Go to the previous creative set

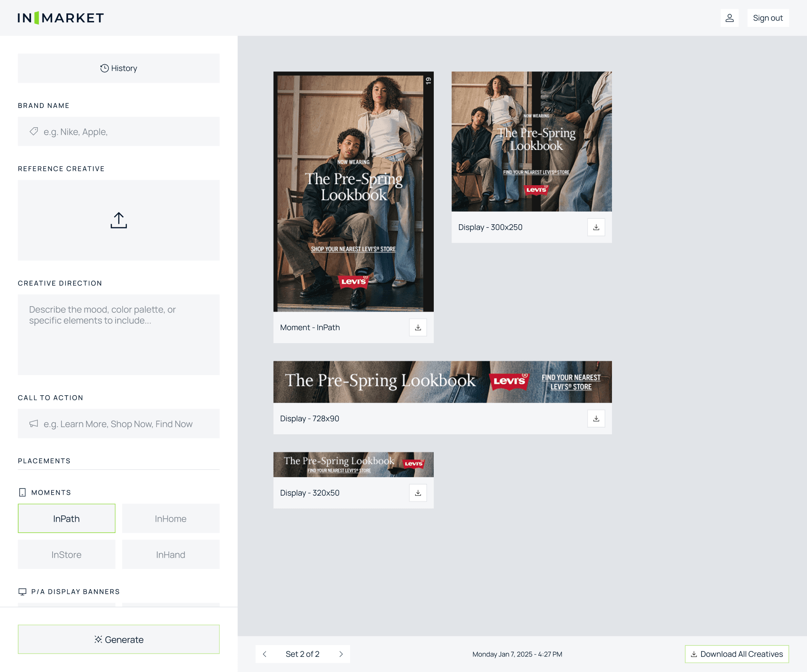pos(265,654)
